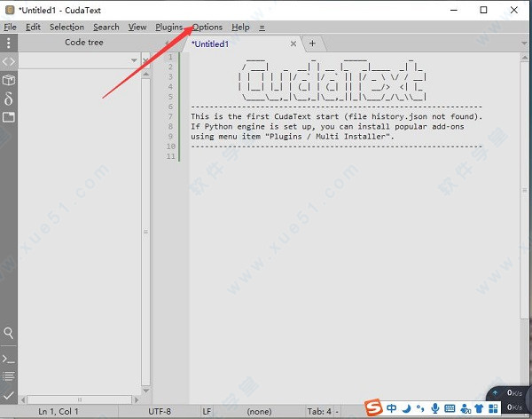Image resolution: width=532 pixels, height=419 pixels.
Task: Click code tree scrollbar up arrow
Action: pyautogui.click(x=146, y=74)
